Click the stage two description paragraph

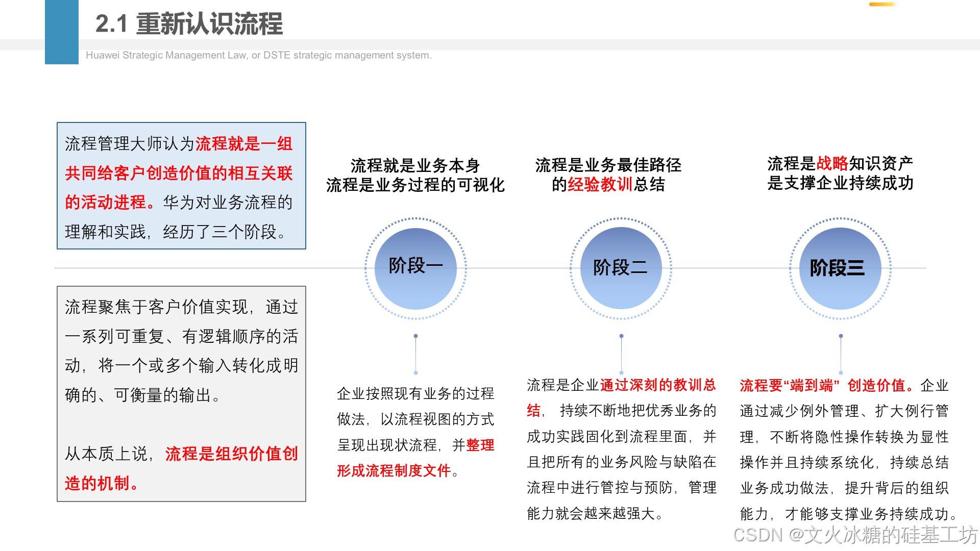click(621, 449)
